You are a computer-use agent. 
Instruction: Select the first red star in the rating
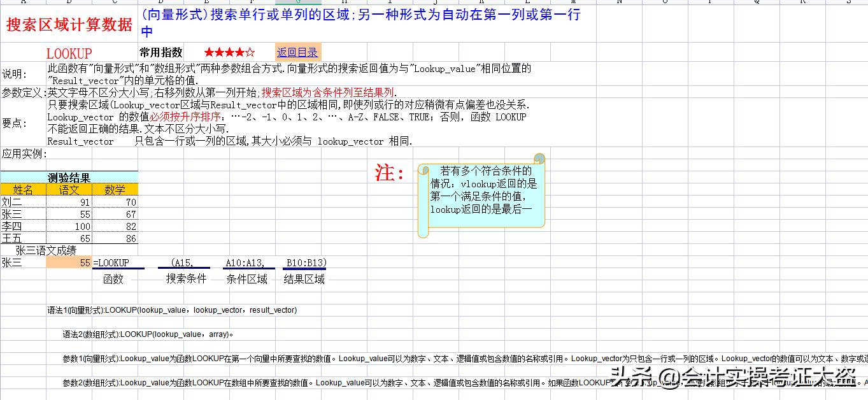click(209, 52)
